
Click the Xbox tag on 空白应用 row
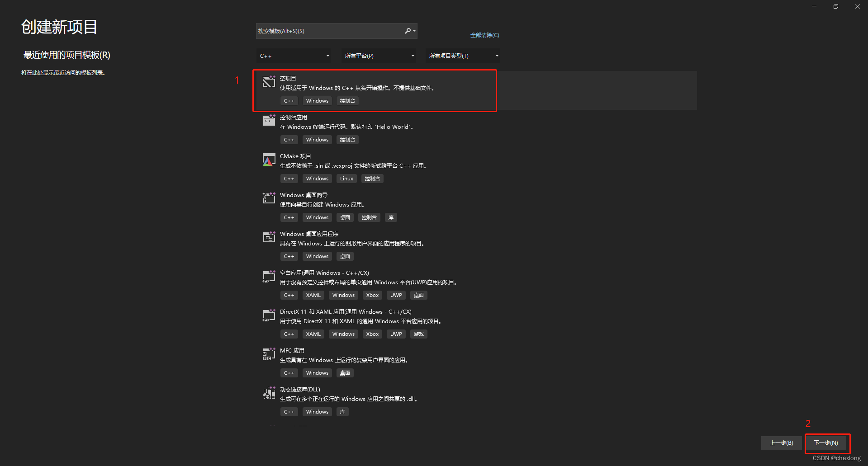coord(372,295)
